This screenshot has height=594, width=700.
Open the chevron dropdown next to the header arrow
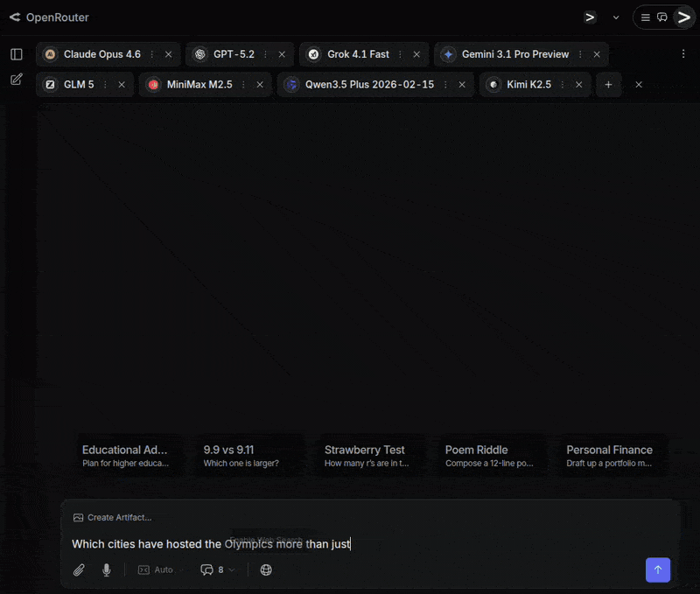615,17
